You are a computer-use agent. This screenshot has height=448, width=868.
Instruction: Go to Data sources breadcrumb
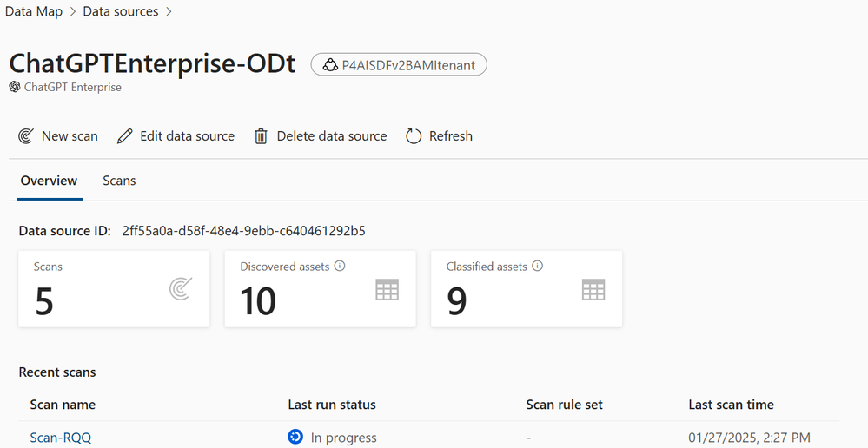click(x=121, y=11)
